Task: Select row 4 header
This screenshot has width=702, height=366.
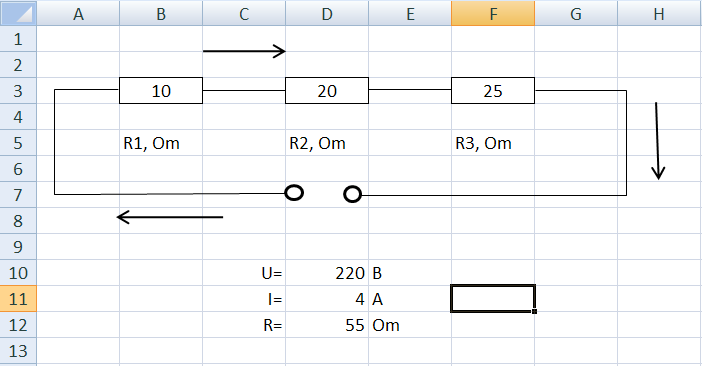Action: point(18,117)
